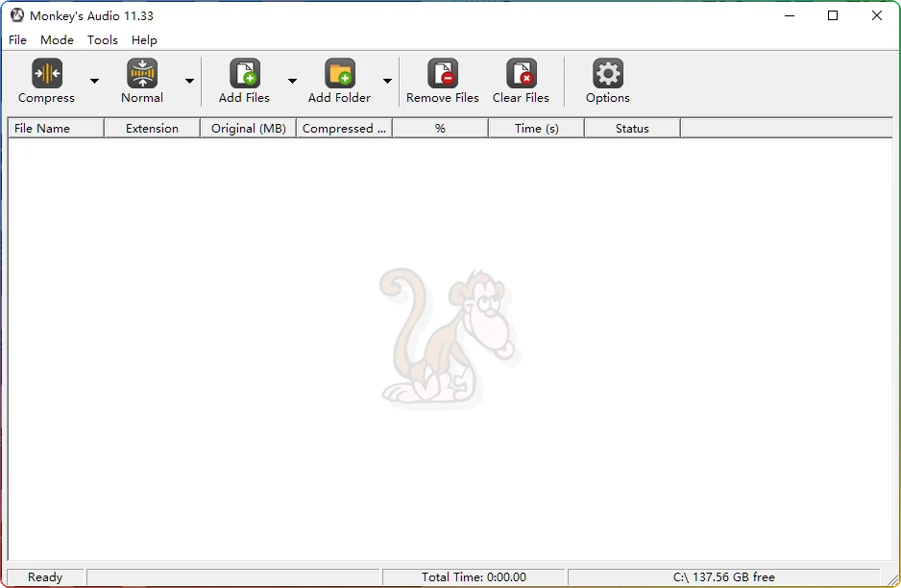Expand the Normal level dropdown arrow
901x588 pixels.
pyautogui.click(x=189, y=81)
